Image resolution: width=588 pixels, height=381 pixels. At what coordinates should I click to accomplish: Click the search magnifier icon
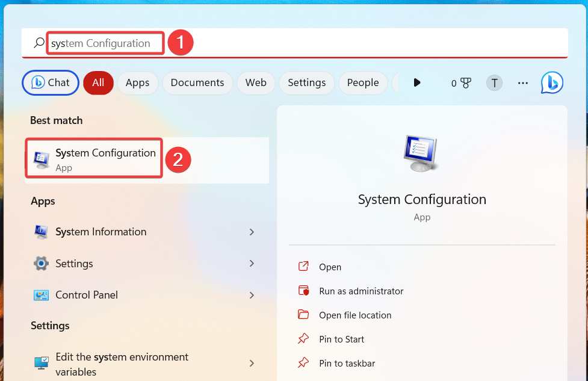39,43
